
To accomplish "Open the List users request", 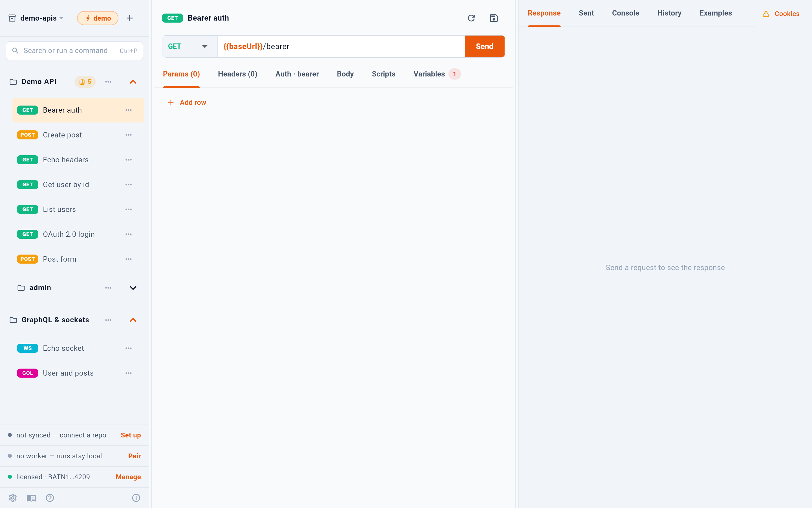I will (78, 210).
